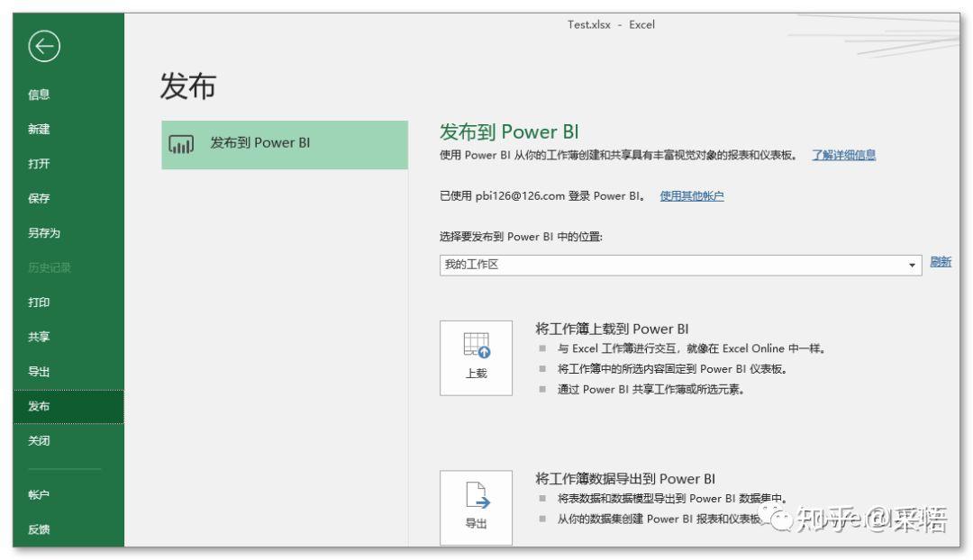Choose 关闭 in the sidebar
This screenshot has height=560, width=973.
point(39,441)
